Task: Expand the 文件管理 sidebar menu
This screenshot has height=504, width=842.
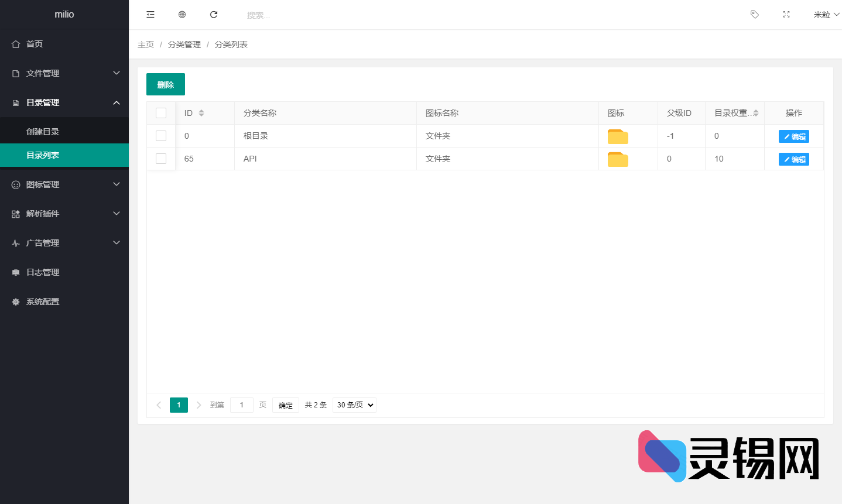Action: [x=64, y=73]
